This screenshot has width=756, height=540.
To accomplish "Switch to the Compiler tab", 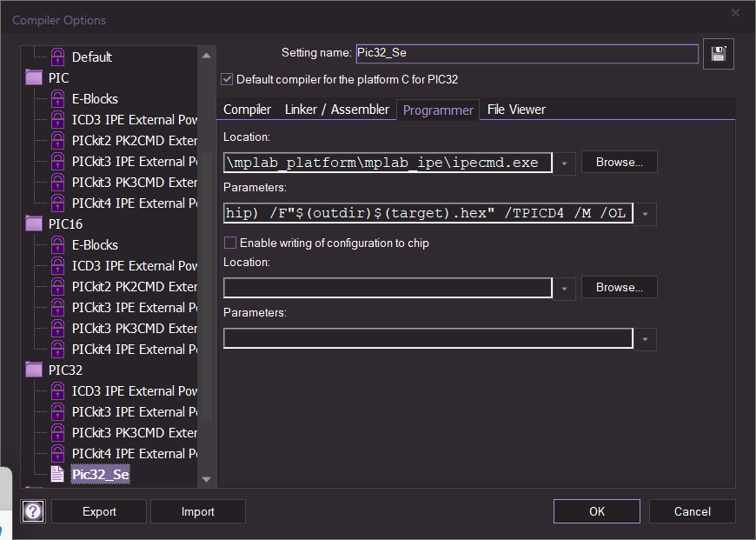I will point(247,110).
